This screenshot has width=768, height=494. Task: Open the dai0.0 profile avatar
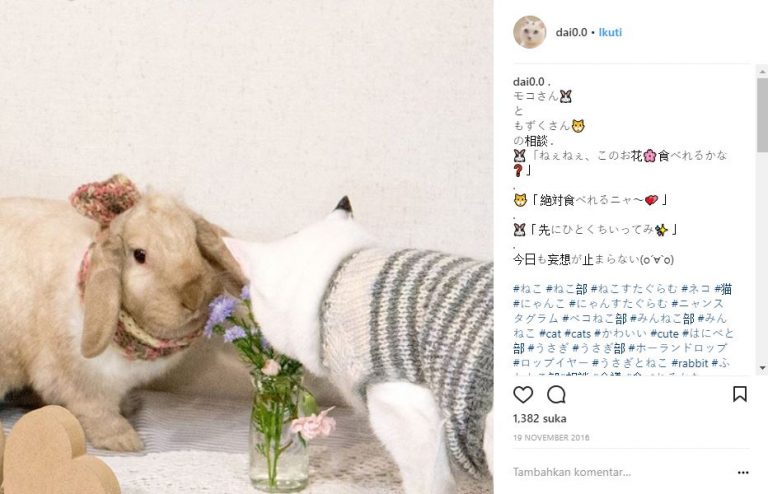pyautogui.click(x=529, y=32)
